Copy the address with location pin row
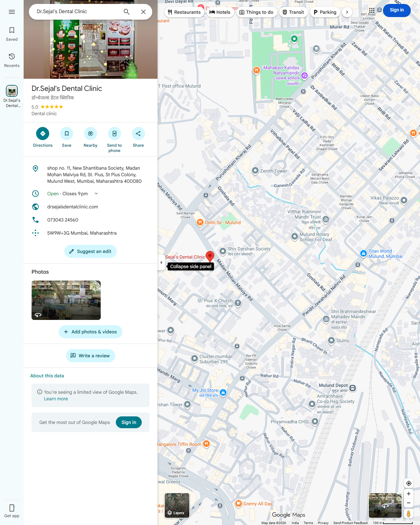The width and height of the screenshot is (420, 525). point(91,175)
